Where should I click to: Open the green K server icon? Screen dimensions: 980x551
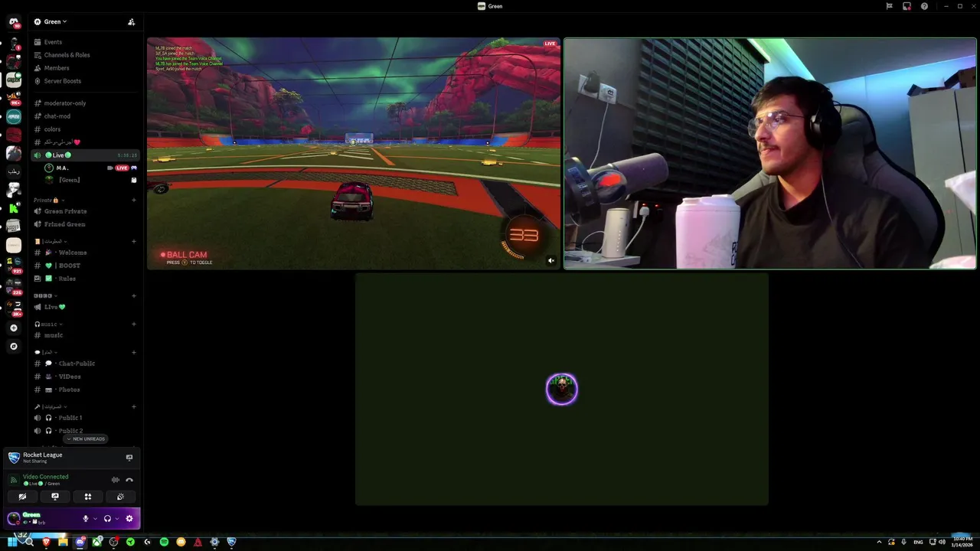point(14,207)
